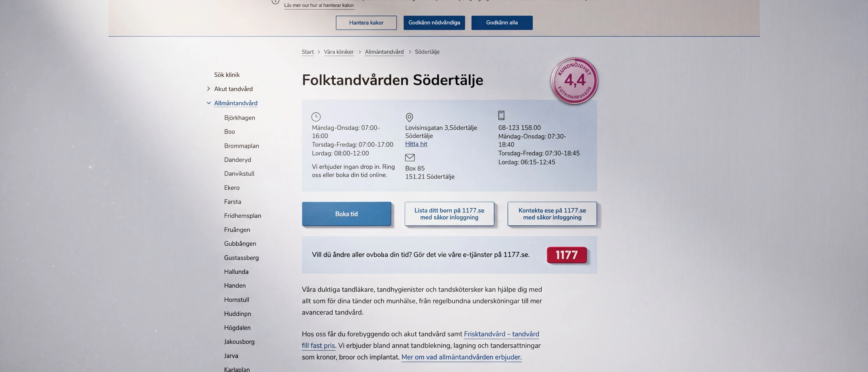Viewport: 868px width, 372px height.
Task: Open Mer om vad allmäntandvården erbjuder link
Action: (461, 357)
